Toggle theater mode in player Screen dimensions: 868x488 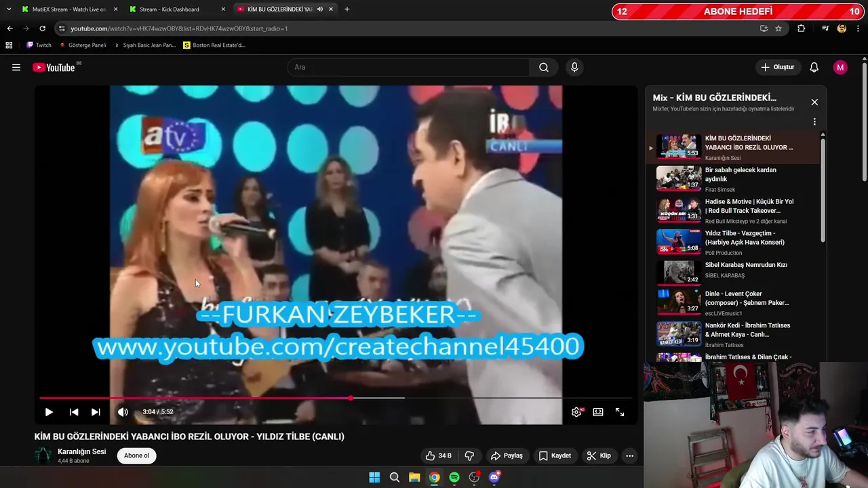[598, 412]
